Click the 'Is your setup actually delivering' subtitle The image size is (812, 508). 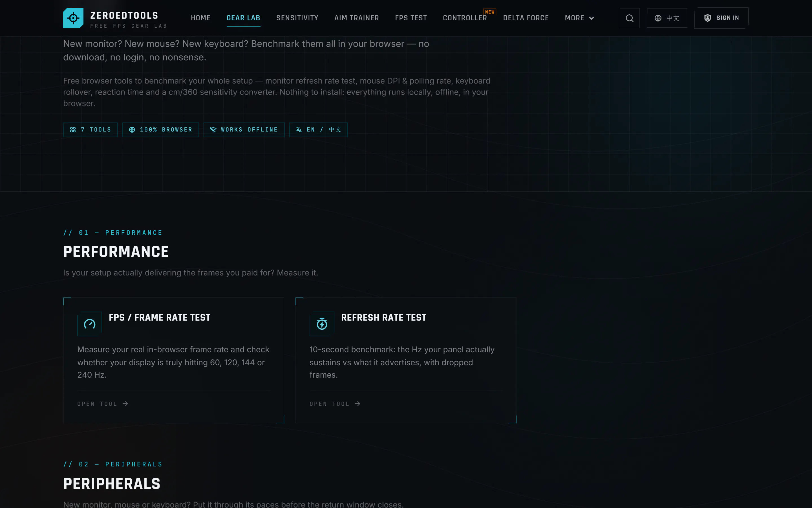point(190,272)
